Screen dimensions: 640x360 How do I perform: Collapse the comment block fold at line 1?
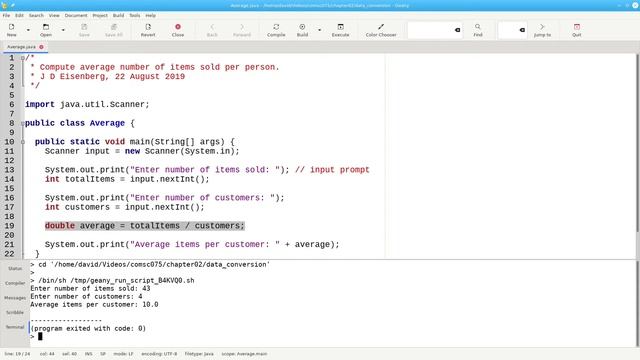(x=22, y=58)
